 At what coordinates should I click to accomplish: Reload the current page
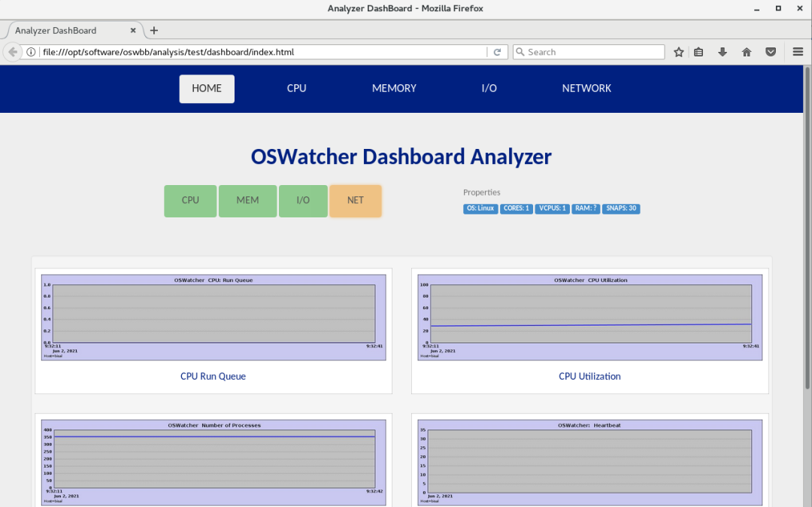click(497, 52)
